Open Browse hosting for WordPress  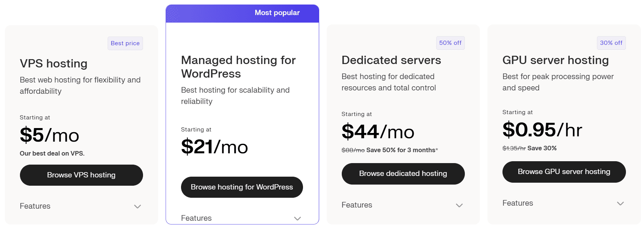[x=242, y=187]
